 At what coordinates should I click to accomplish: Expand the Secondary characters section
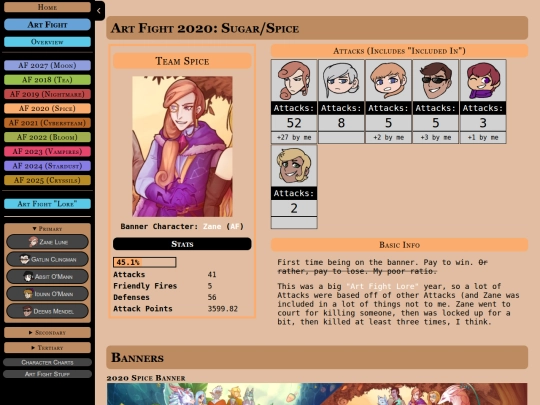[48, 332]
